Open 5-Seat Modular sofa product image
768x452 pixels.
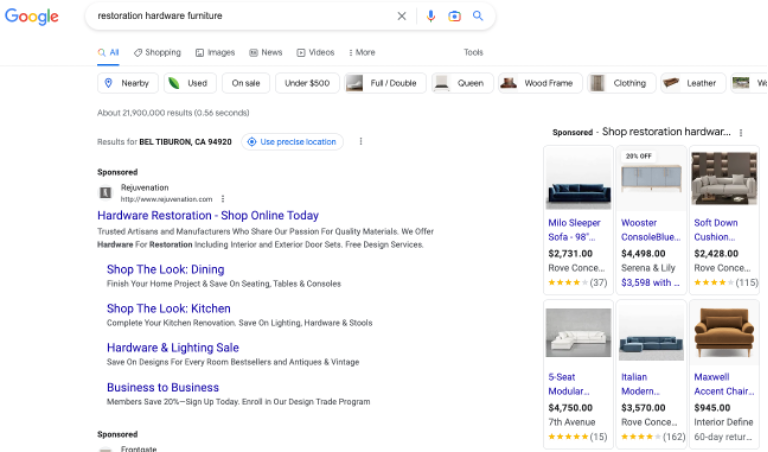click(578, 333)
